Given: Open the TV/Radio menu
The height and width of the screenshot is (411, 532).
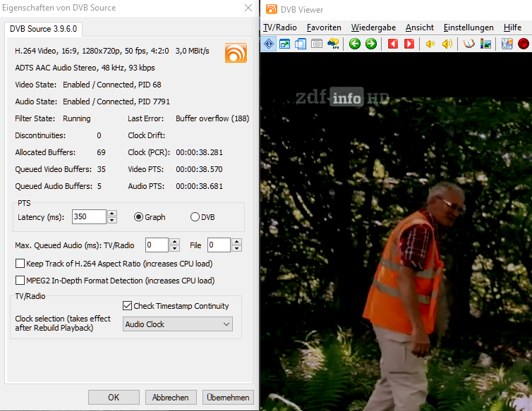Looking at the screenshot, I should click(280, 27).
